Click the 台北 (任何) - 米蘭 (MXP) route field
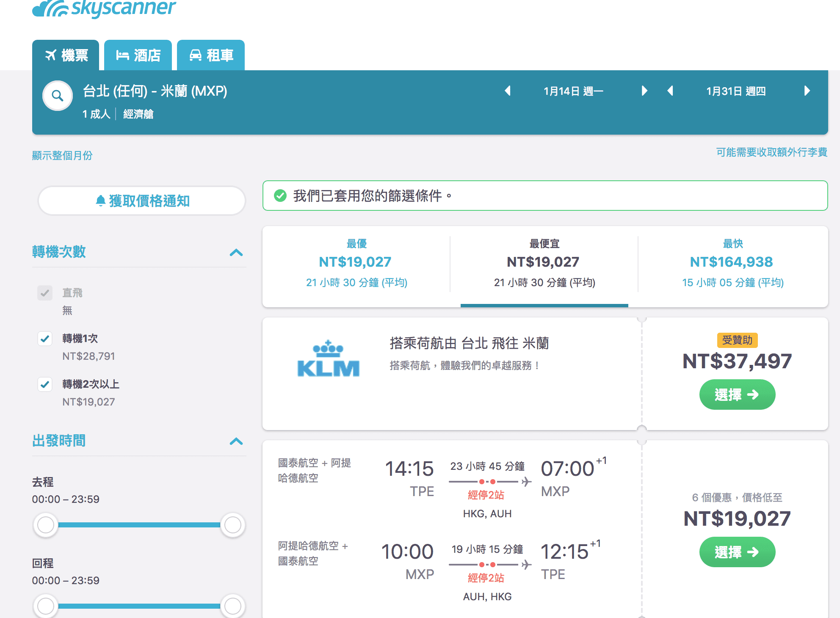The height and width of the screenshot is (618, 840). click(155, 91)
